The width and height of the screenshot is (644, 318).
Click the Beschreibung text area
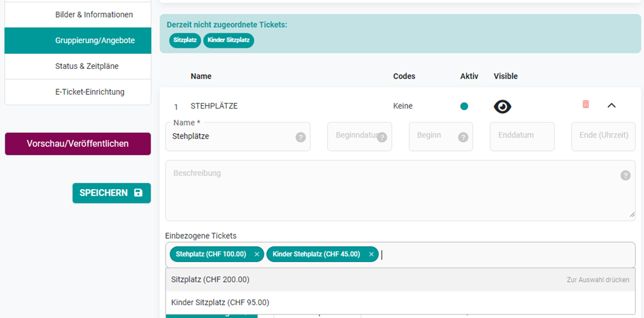(x=401, y=190)
